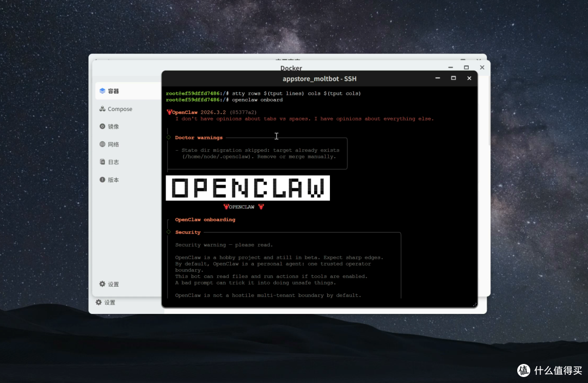Click the 'This bot can read files' line
Screen dimensions: 588x383
(271, 276)
